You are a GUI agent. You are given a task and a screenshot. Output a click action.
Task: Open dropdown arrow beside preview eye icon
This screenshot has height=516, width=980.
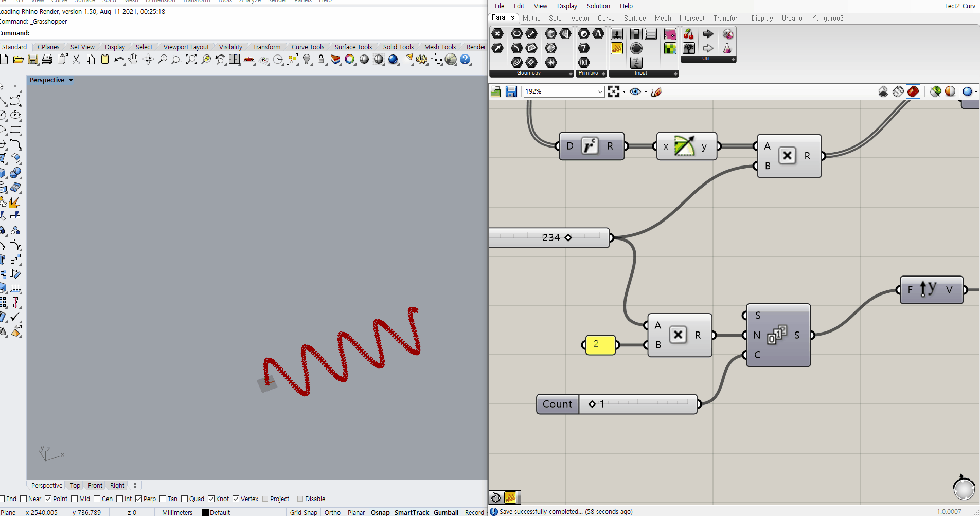pyautogui.click(x=646, y=92)
